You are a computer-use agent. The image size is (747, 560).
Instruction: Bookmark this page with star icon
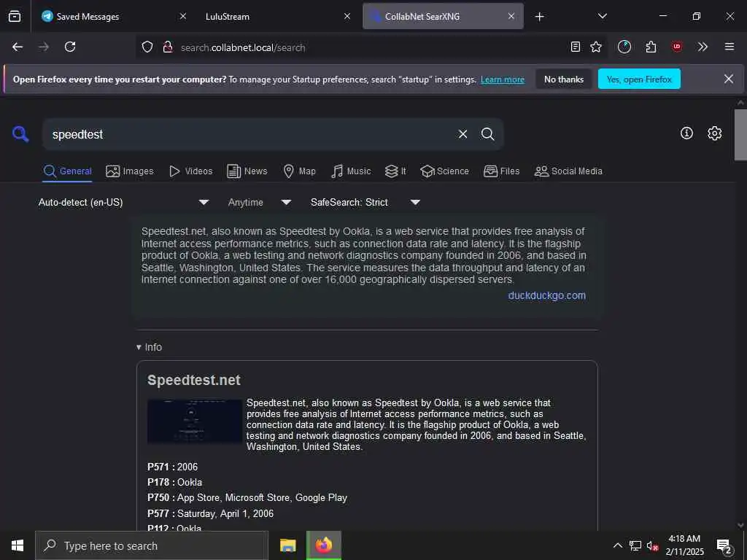click(596, 47)
